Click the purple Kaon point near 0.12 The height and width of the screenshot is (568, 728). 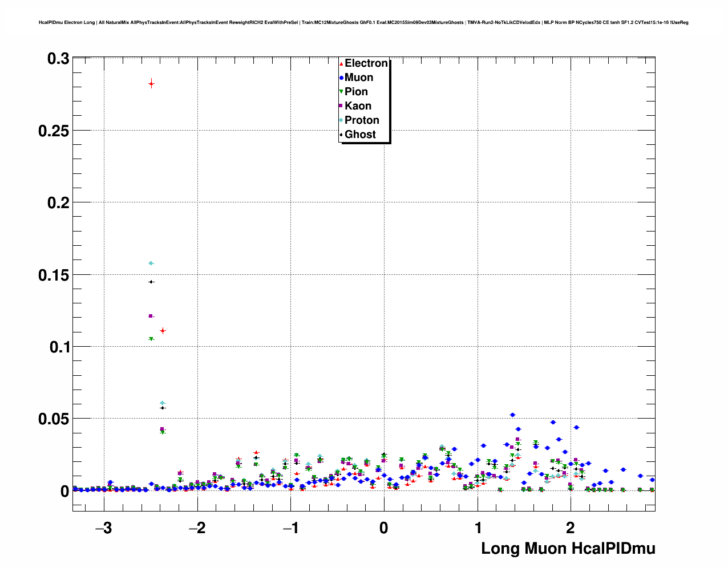tap(151, 316)
